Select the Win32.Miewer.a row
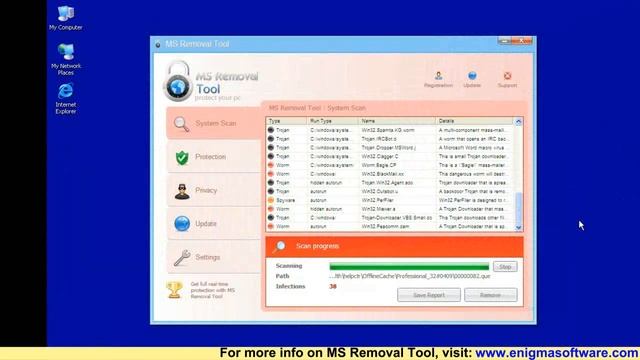 pyautogui.click(x=390, y=209)
